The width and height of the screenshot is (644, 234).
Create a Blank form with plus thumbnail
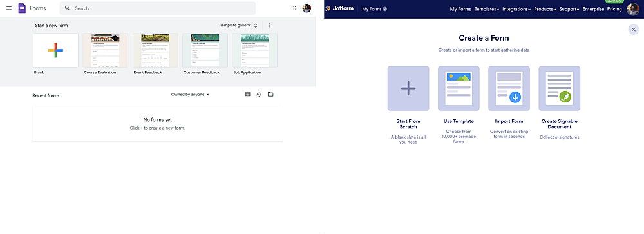click(55, 50)
